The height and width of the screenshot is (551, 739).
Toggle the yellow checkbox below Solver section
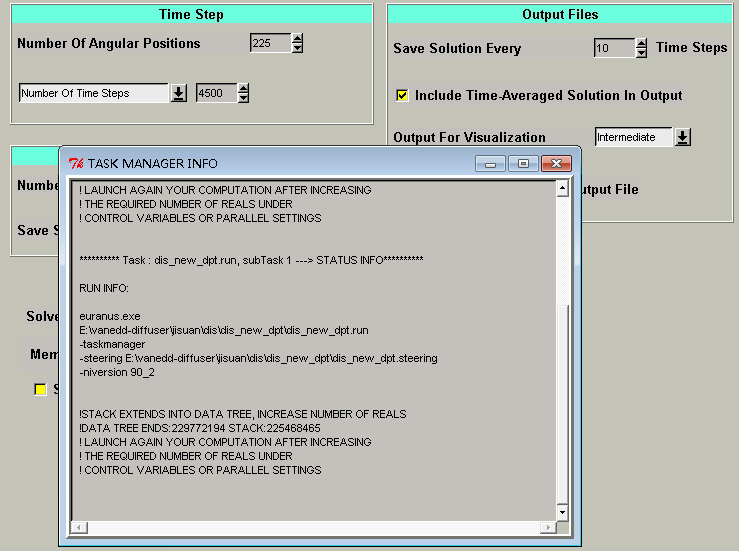click(x=41, y=389)
